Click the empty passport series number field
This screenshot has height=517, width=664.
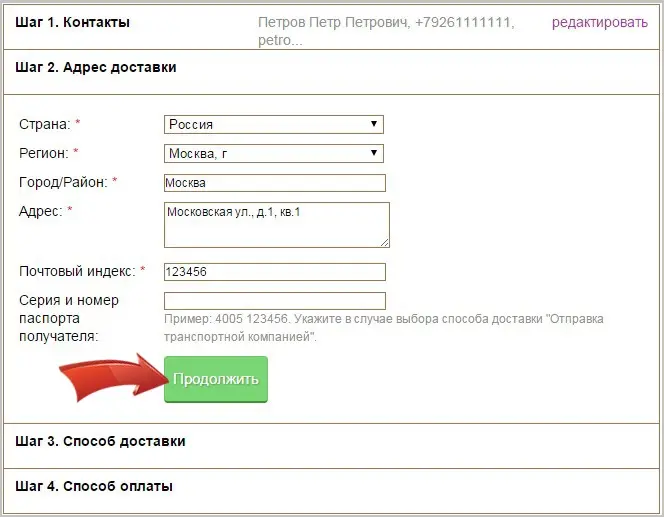tap(275, 301)
